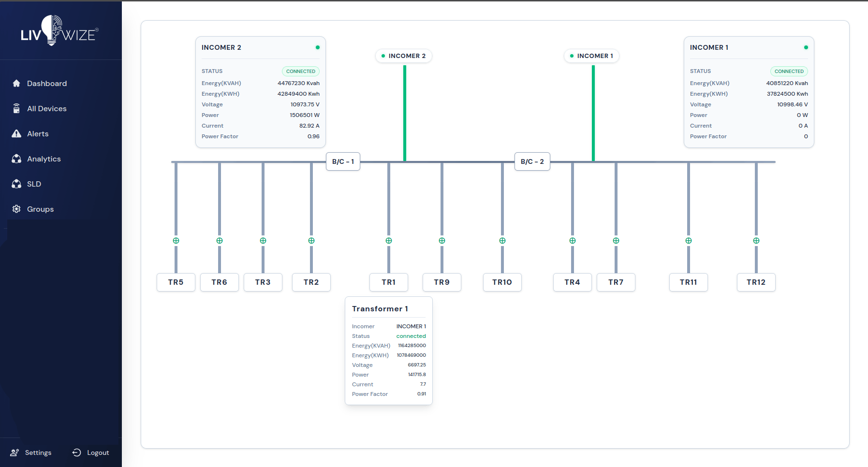Screen dimensions: 868x467
Task: Click the Logout arrow icon
Action: pyautogui.click(x=76, y=452)
